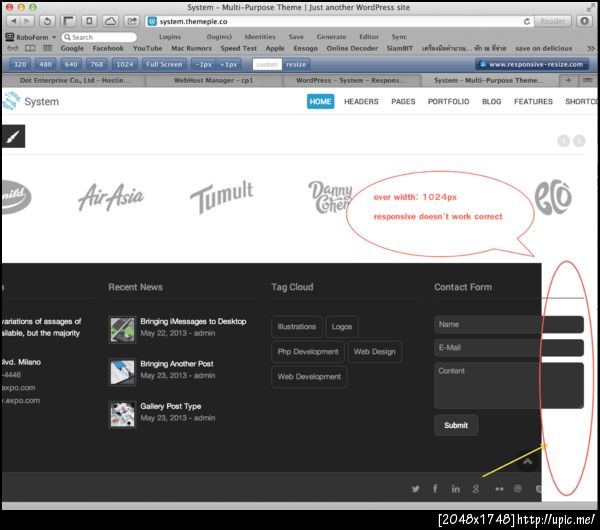Click the AirAsia client logo
600x530 pixels.
pyautogui.click(x=111, y=197)
